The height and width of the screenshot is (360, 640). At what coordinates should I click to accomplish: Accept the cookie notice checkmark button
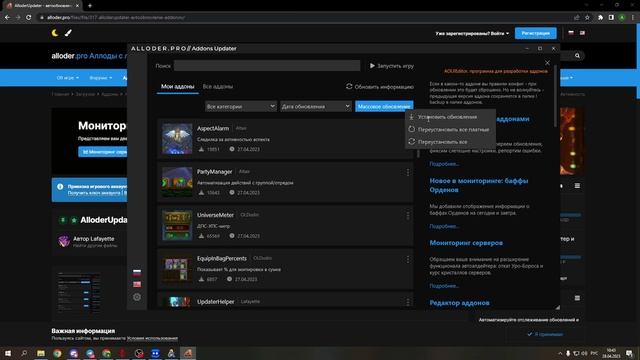(545, 334)
